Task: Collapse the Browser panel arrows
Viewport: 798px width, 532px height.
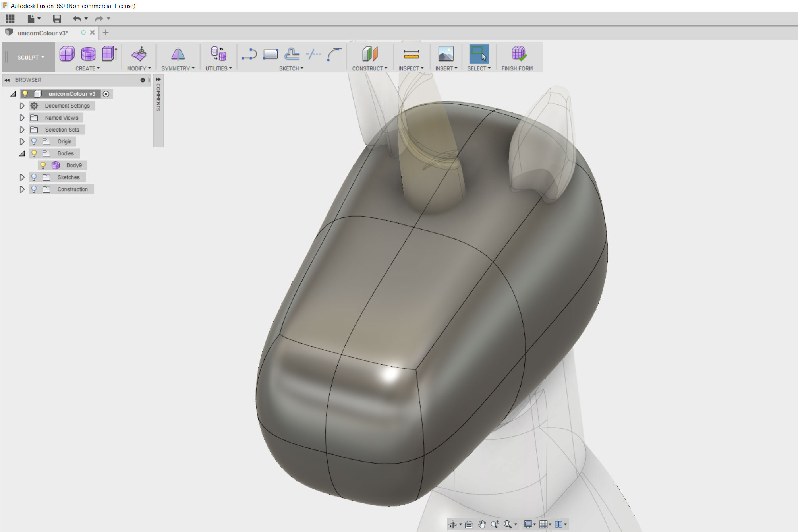Action: pos(7,80)
